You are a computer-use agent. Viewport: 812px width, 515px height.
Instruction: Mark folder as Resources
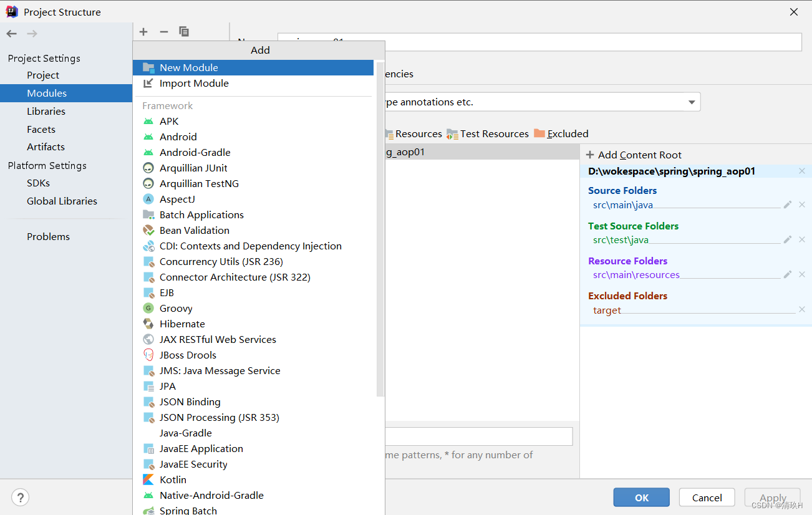pos(413,133)
